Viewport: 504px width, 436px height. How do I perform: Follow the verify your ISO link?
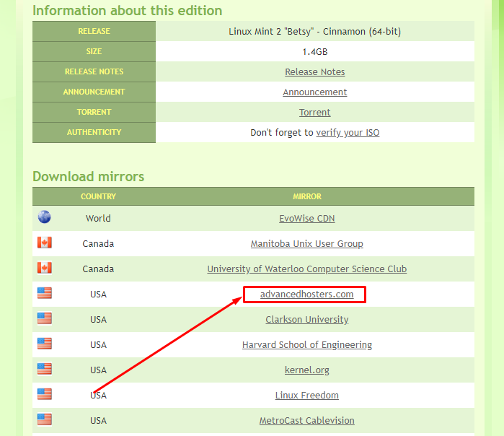click(x=348, y=133)
